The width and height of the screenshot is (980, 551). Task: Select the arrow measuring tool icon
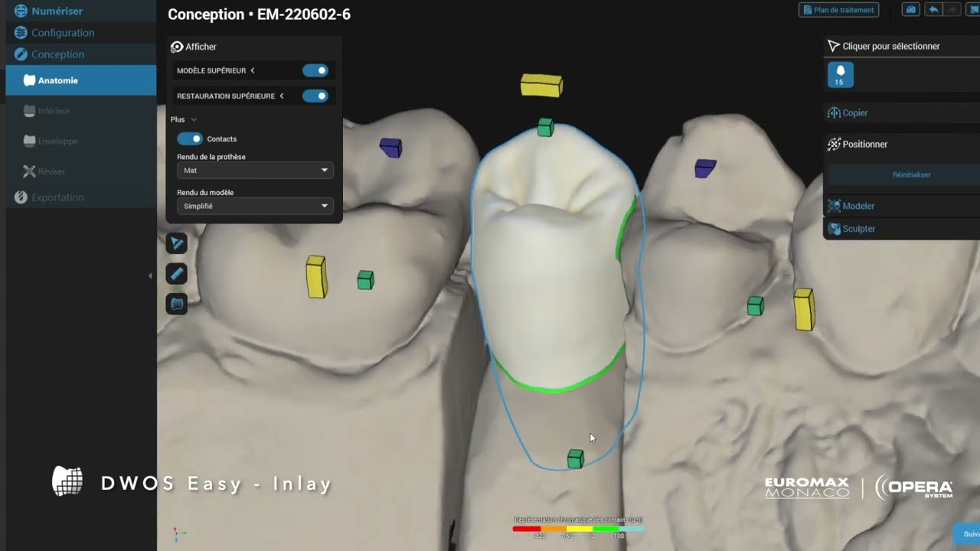coord(177,243)
